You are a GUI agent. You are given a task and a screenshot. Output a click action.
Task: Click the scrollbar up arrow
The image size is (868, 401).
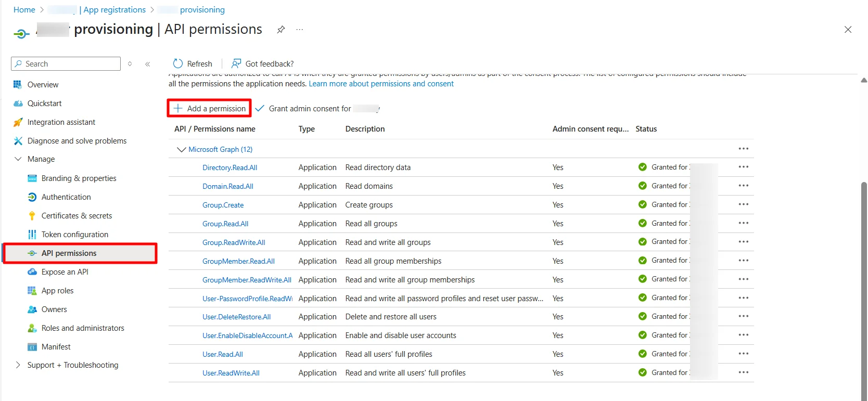coord(864,81)
